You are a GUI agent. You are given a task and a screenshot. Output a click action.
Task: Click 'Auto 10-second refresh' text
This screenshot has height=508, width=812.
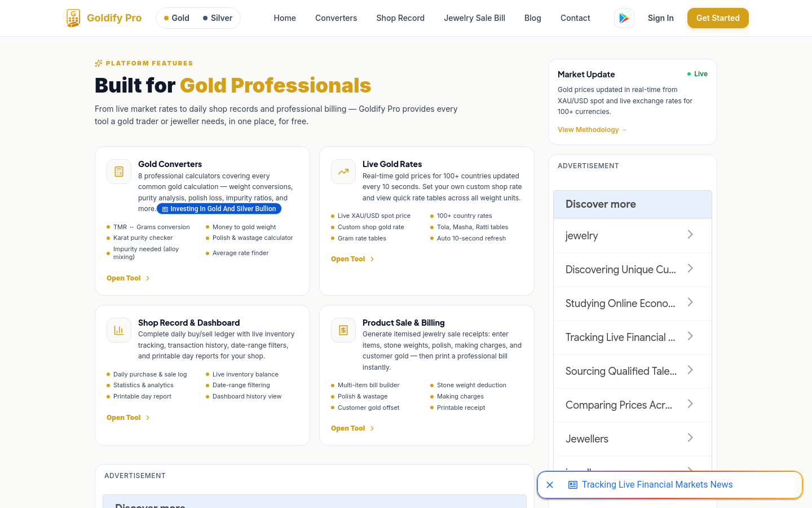point(471,239)
